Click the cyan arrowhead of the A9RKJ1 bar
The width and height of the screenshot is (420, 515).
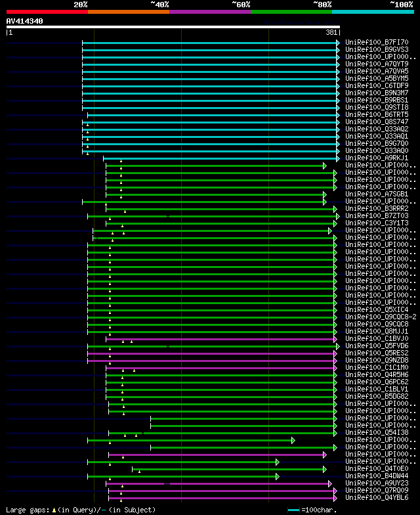[338, 159]
